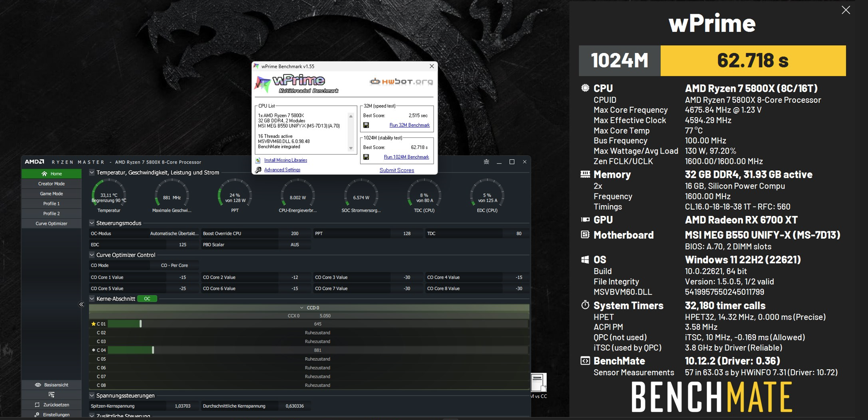Click the hwbot.org logo in wPrime

tap(401, 82)
